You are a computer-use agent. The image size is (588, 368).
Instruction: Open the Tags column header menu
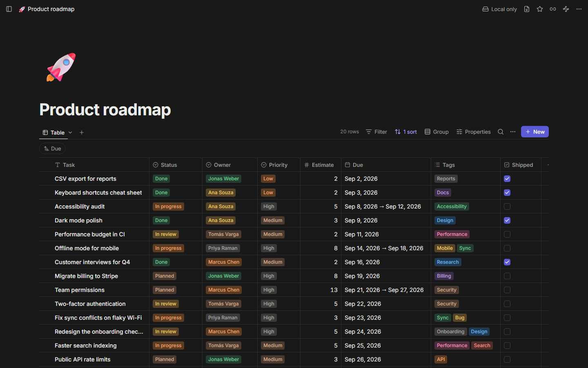[x=465, y=165]
